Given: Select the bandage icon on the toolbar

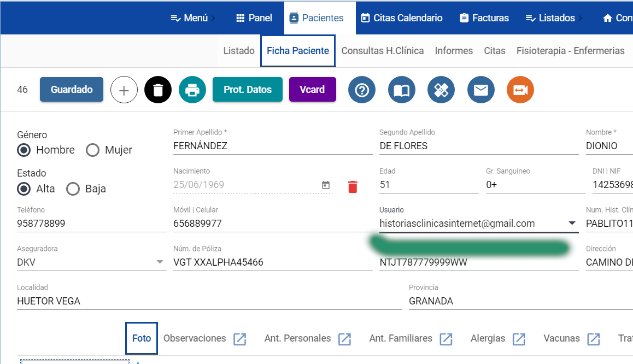Looking at the screenshot, I should coord(441,90).
